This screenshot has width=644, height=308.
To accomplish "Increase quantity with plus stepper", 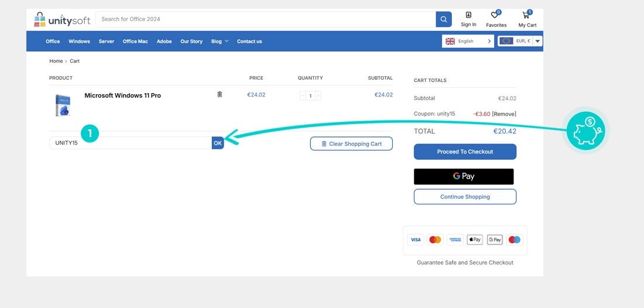I will click(x=318, y=95).
